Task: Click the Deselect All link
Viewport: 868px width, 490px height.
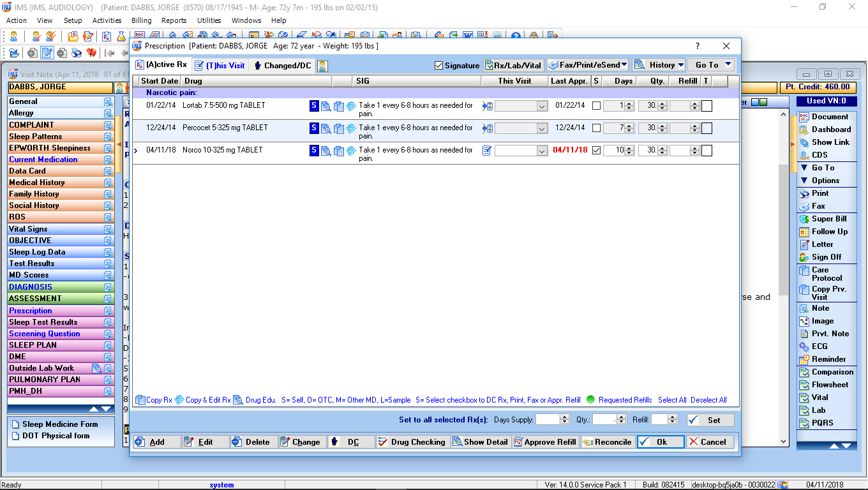Action: coord(708,400)
